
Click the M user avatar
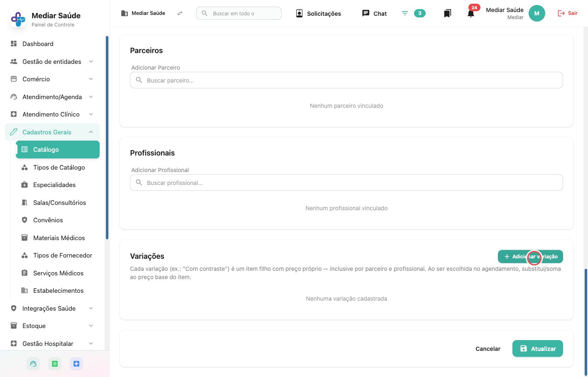click(537, 13)
